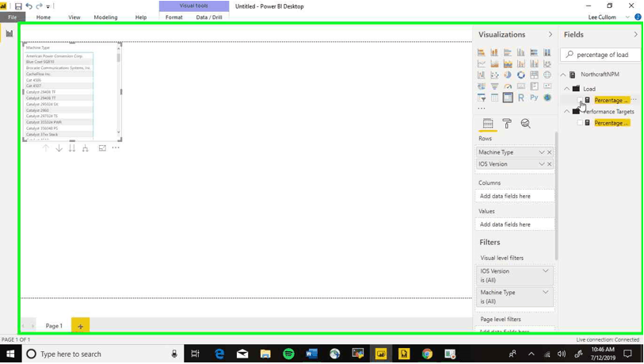Expand all down one level in hierarchy
Screen dimensions: 644x364
pos(85,148)
